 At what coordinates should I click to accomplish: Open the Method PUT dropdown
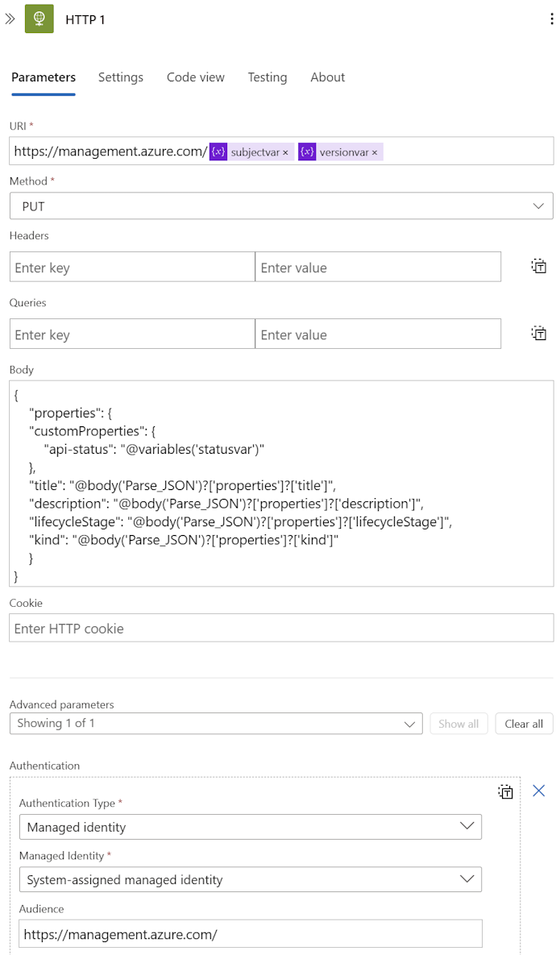(281, 206)
